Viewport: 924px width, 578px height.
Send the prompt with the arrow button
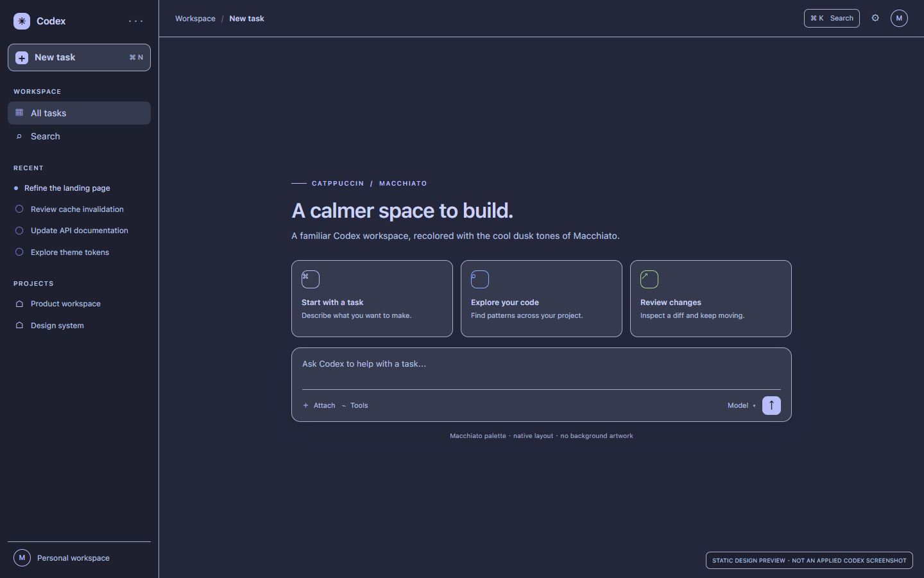[771, 405]
